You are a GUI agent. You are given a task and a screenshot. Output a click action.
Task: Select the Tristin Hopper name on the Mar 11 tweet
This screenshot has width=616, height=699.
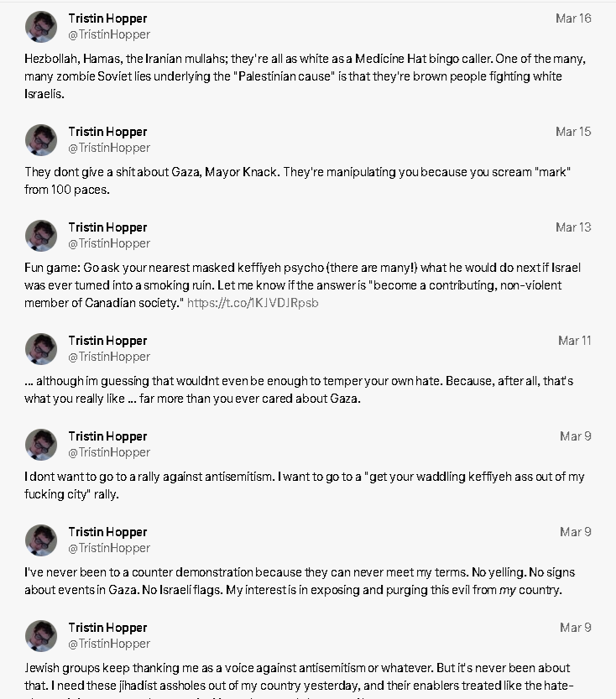click(x=107, y=341)
